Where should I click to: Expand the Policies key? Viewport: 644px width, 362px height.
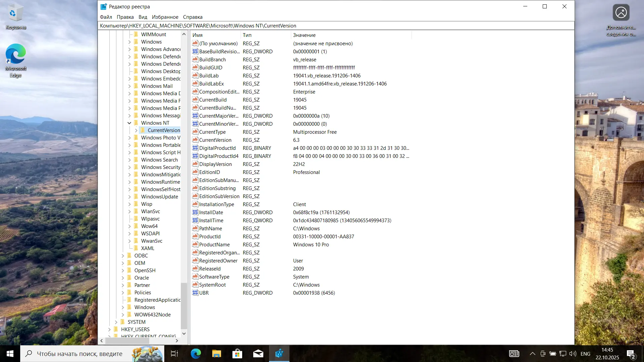tap(123, 293)
